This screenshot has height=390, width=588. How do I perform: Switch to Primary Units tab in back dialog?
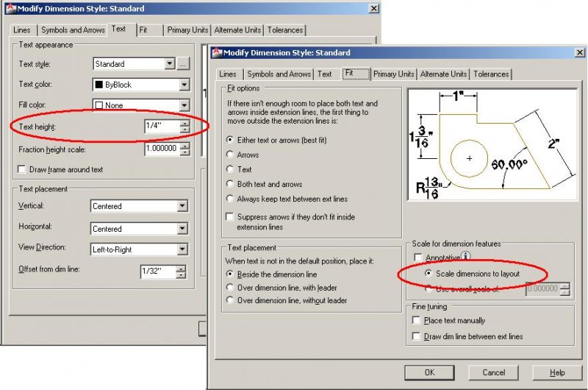(x=187, y=30)
